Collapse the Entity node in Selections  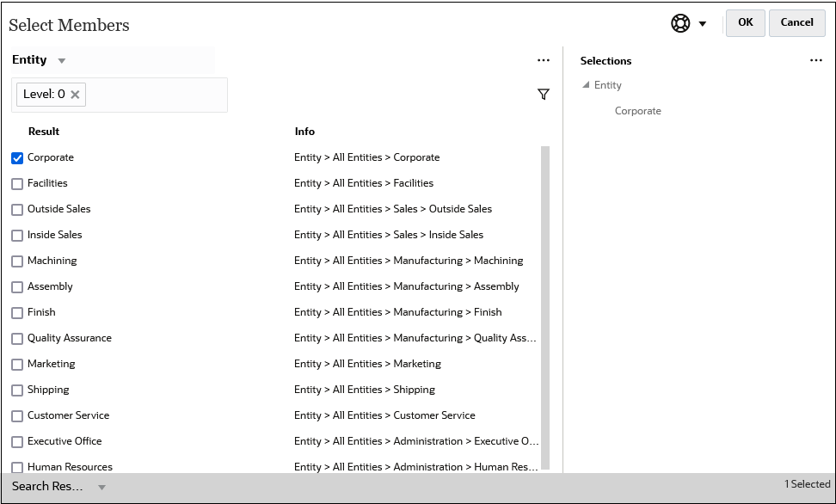tap(586, 85)
